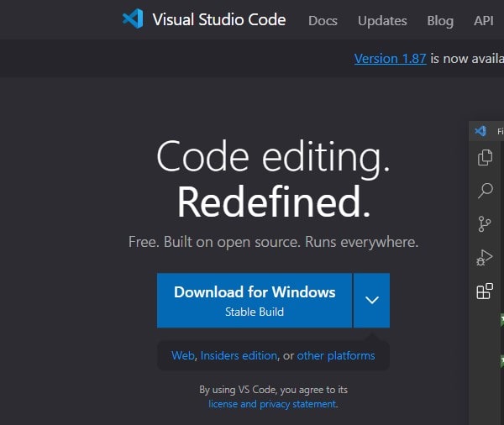Viewport: 504px width, 425px height.
Task: Open the Extensions blocks icon
Action: pyautogui.click(x=485, y=291)
